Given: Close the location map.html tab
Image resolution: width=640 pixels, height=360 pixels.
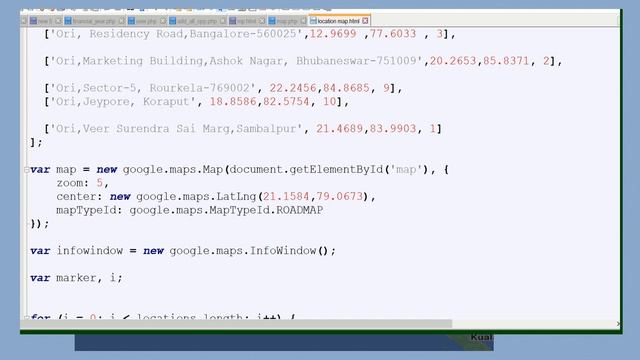Looking at the screenshot, I should coord(365,21).
